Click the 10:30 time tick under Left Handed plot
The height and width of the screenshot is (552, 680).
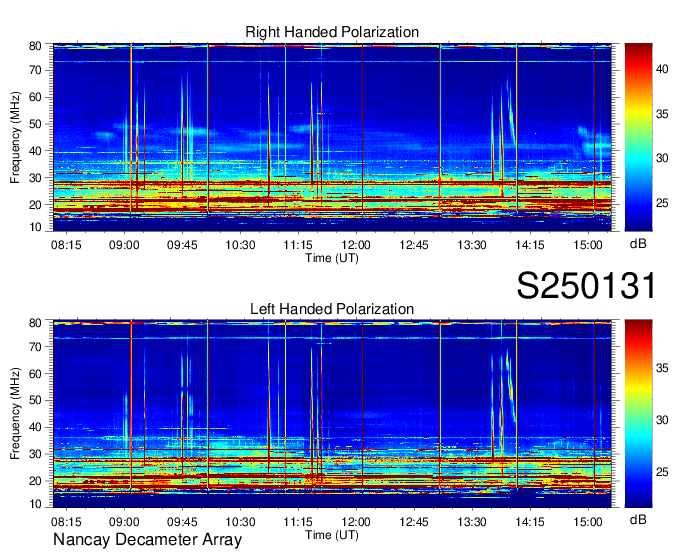tap(240, 522)
